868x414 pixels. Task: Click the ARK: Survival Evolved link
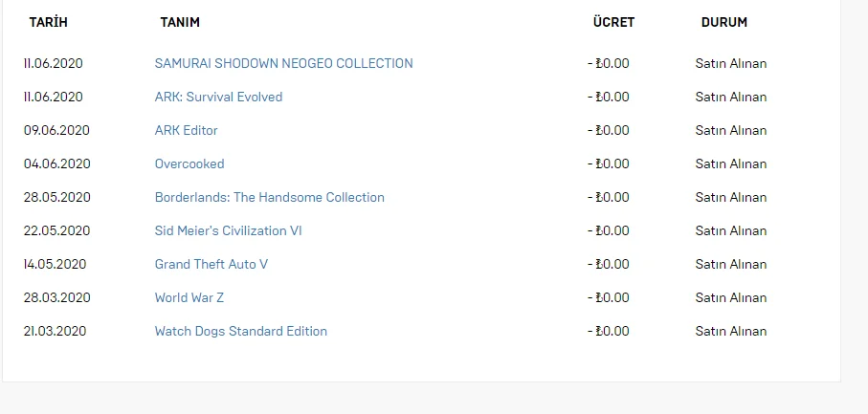pos(218,97)
